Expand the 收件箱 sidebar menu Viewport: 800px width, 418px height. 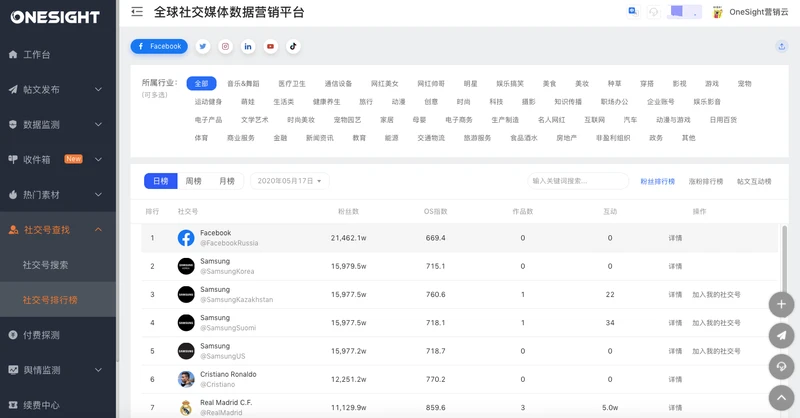(58, 159)
